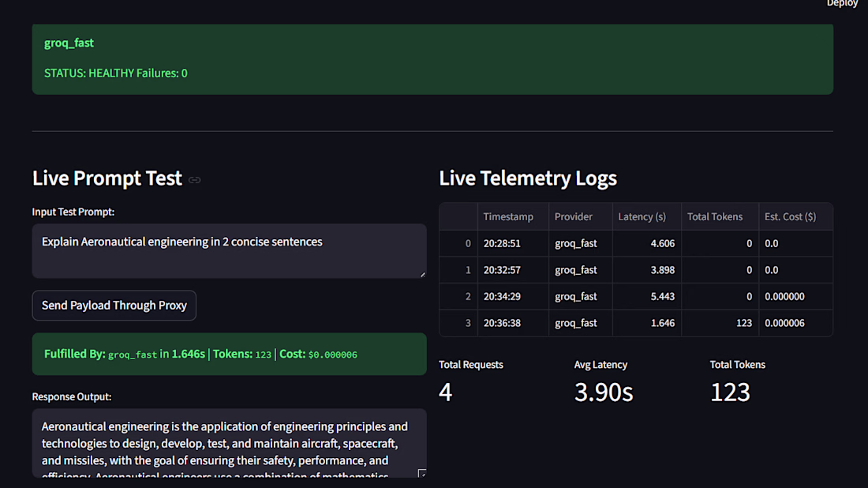Sort table by Total Tokens column header
This screenshot has height=488, width=868.
tap(720, 216)
